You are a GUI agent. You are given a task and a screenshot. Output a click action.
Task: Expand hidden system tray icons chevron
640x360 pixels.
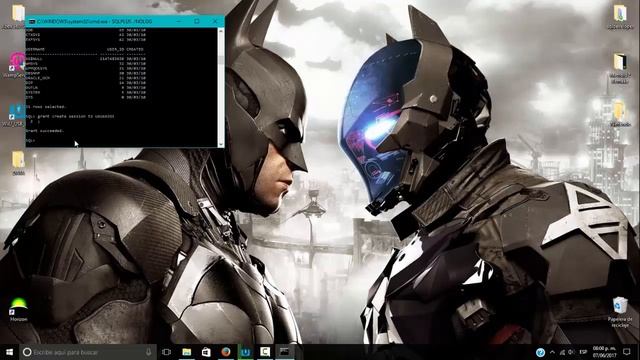(x=552, y=352)
